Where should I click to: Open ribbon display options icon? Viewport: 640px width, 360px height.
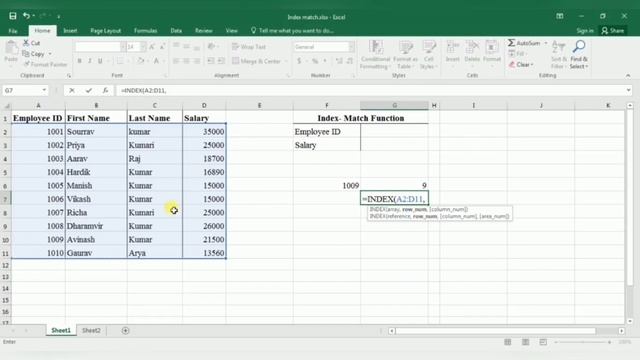(560, 16)
